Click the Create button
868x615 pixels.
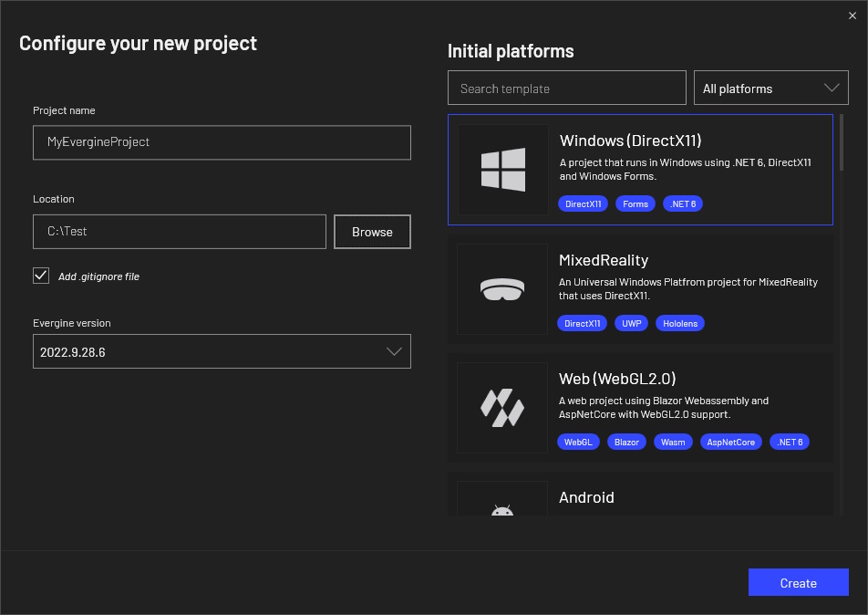pos(798,582)
